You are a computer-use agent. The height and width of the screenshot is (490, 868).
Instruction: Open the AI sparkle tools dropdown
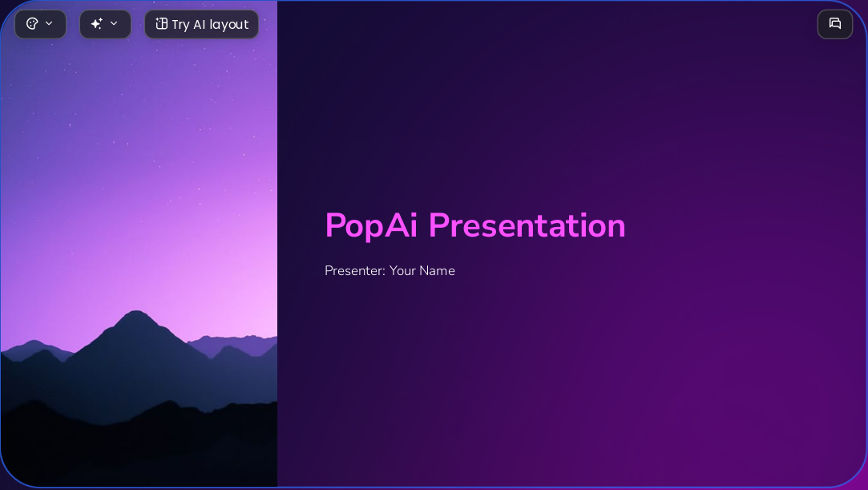click(105, 24)
